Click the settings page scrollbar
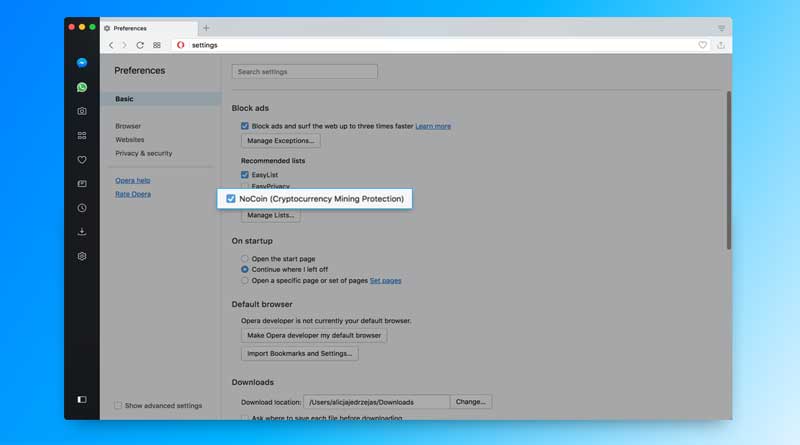800x445 pixels. [x=729, y=170]
